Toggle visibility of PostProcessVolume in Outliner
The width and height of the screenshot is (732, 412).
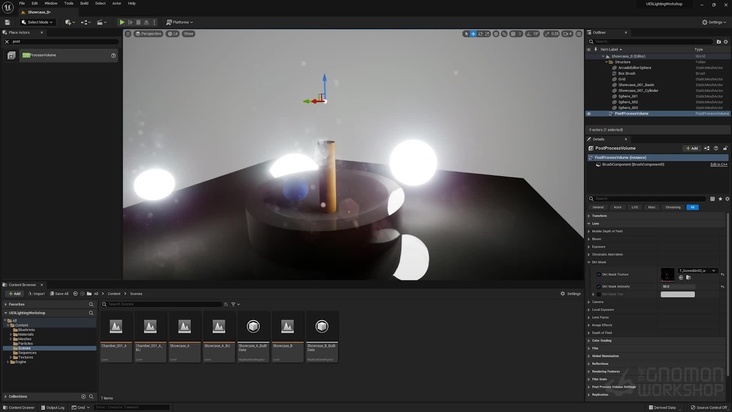pyautogui.click(x=589, y=113)
